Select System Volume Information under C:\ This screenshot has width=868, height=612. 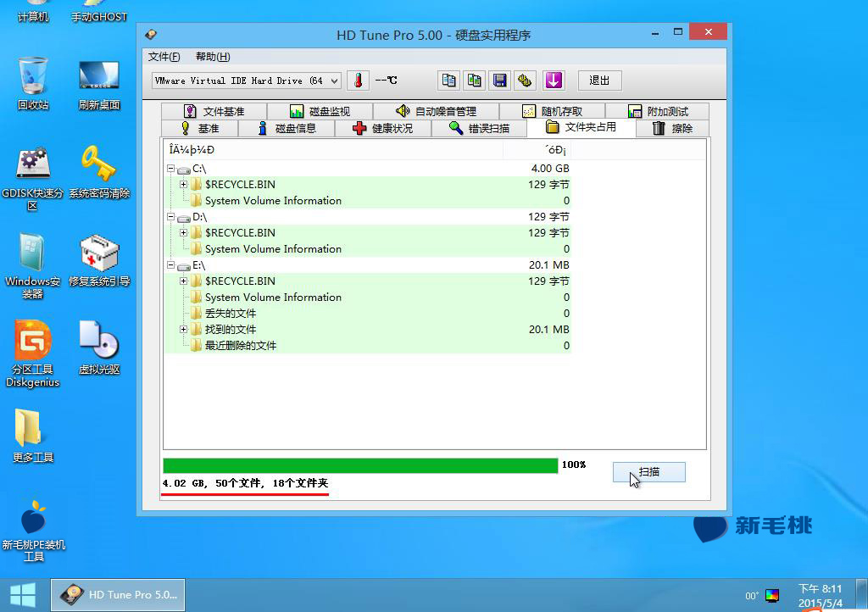(x=368, y=200)
